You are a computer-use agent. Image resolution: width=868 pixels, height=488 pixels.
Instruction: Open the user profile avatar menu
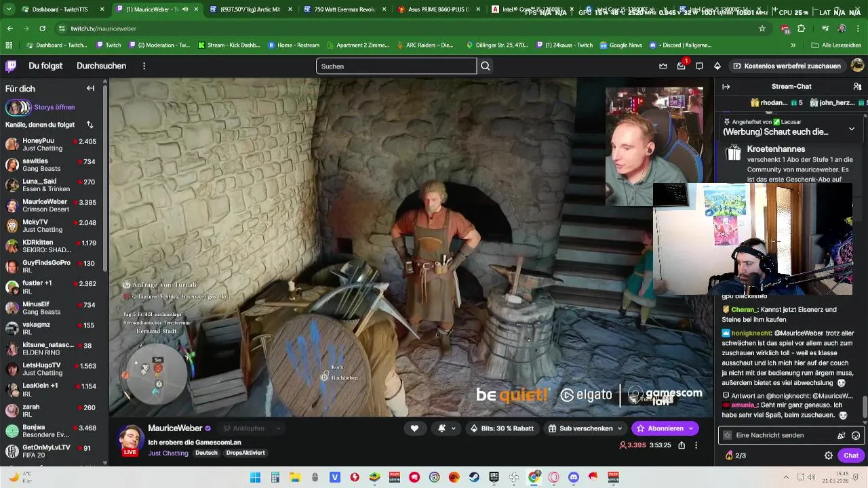click(857, 66)
